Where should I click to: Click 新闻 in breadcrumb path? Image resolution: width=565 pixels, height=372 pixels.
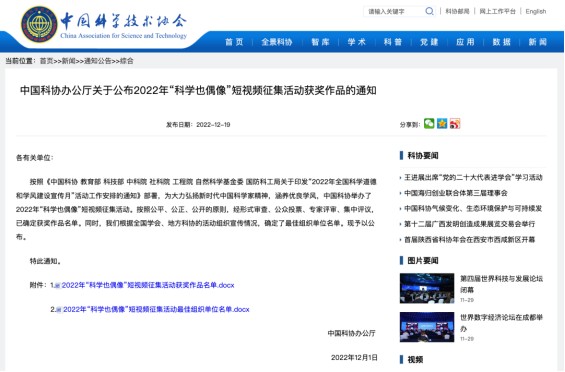tap(68, 61)
